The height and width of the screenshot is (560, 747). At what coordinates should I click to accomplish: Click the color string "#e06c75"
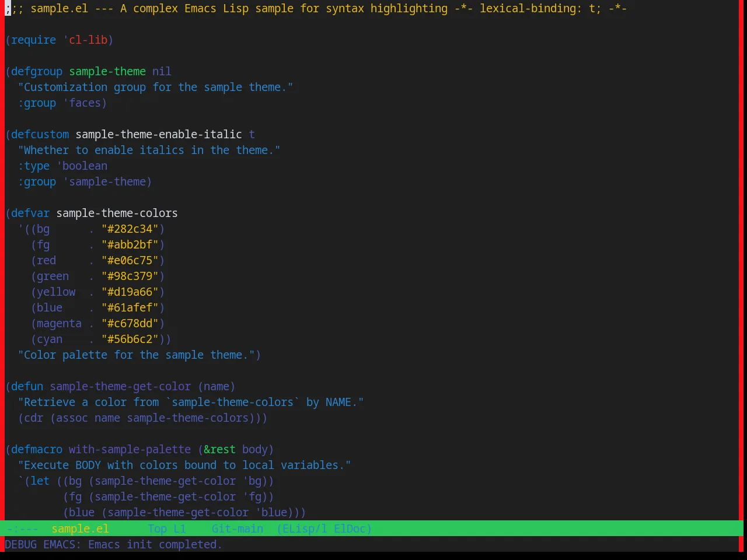[x=130, y=260]
